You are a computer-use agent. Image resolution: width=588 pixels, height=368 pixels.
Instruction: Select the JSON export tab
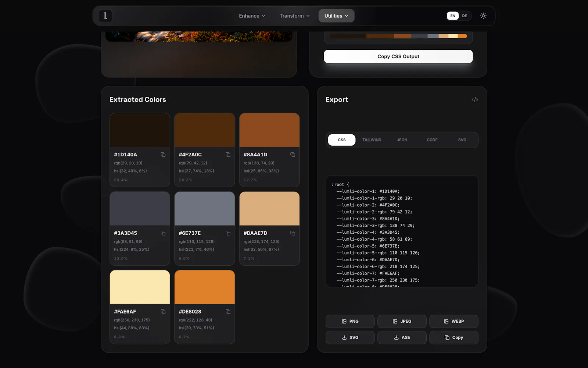click(402, 140)
